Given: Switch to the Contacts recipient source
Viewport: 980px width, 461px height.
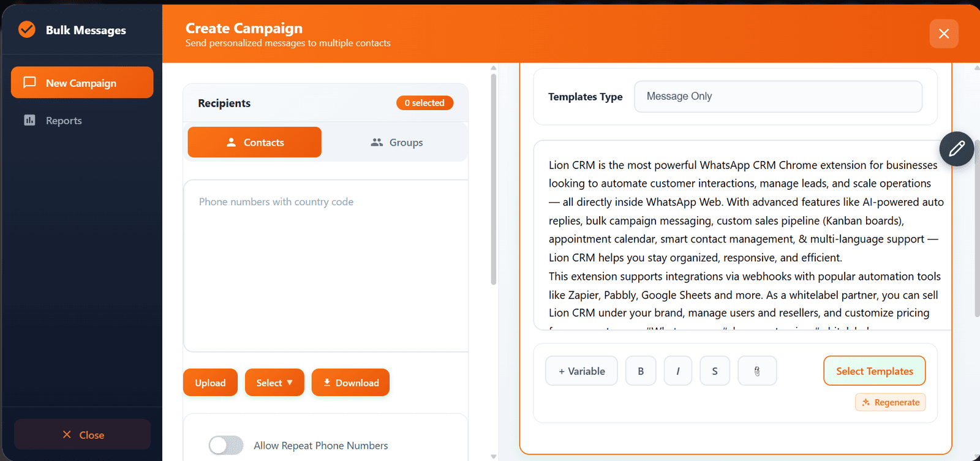Looking at the screenshot, I should click(x=254, y=142).
